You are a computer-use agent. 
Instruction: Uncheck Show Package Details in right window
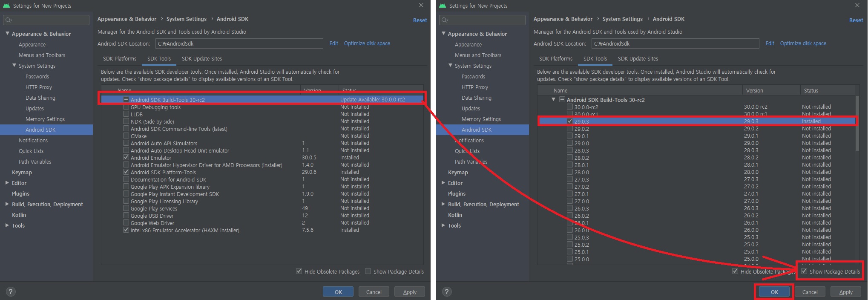(804, 271)
